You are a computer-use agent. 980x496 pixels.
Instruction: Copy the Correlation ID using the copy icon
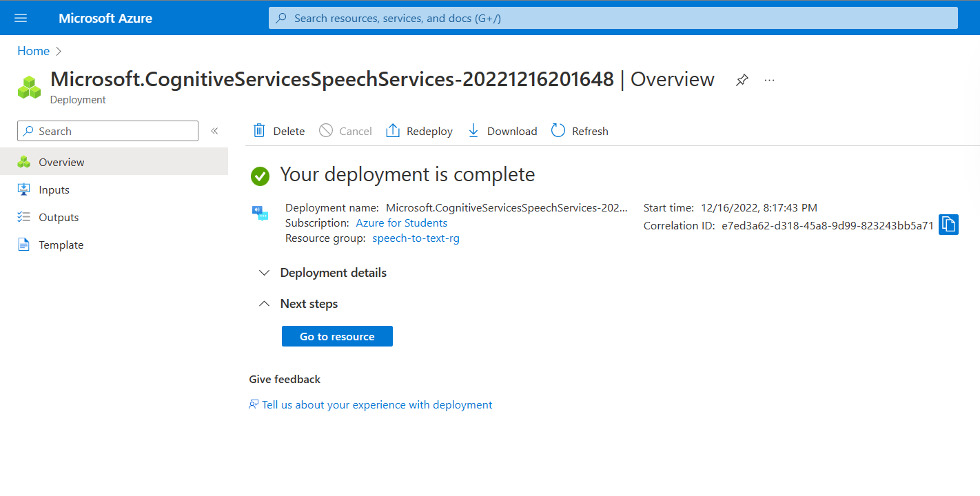(948, 224)
